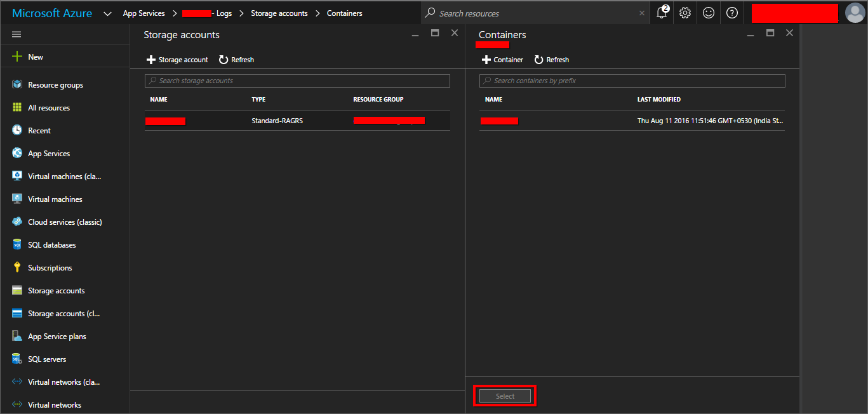Click the Subscriptions key icon
Image resolution: width=868 pixels, height=414 pixels.
point(17,268)
